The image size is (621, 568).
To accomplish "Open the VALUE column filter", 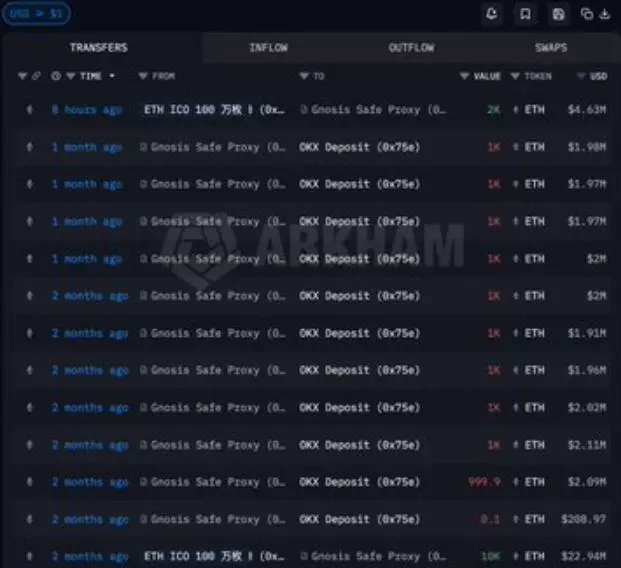I will [x=464, y=76].
